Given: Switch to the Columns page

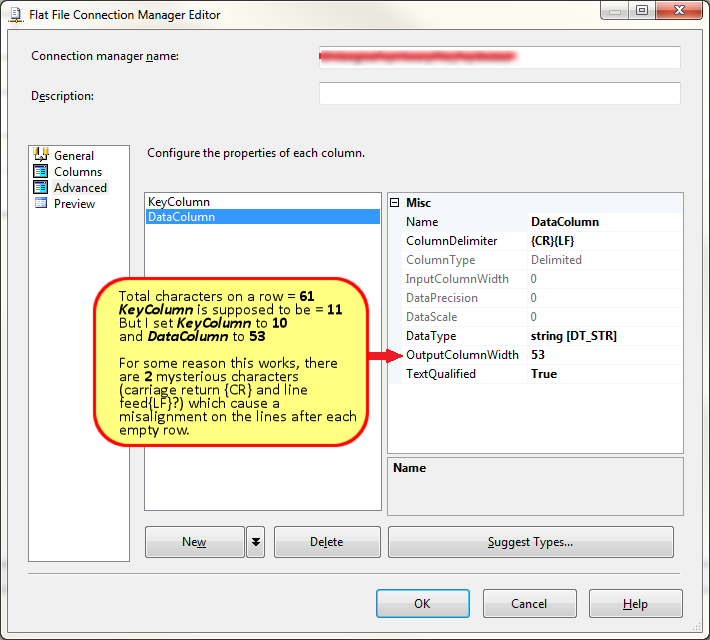Looking at the screenshot, I should click(x=78, y=172).
